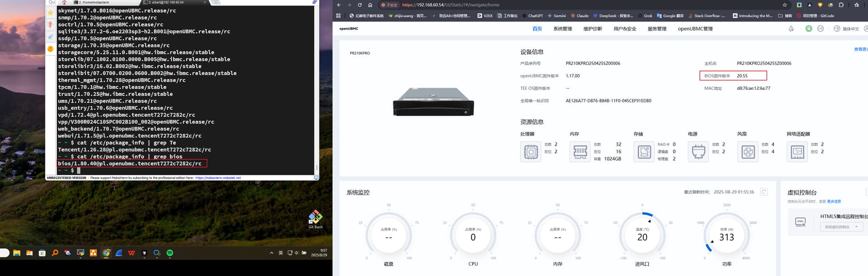This screenshot has width=868, height=276.
Task: Click the green power icon in openUBMC header
Action: 809,28
